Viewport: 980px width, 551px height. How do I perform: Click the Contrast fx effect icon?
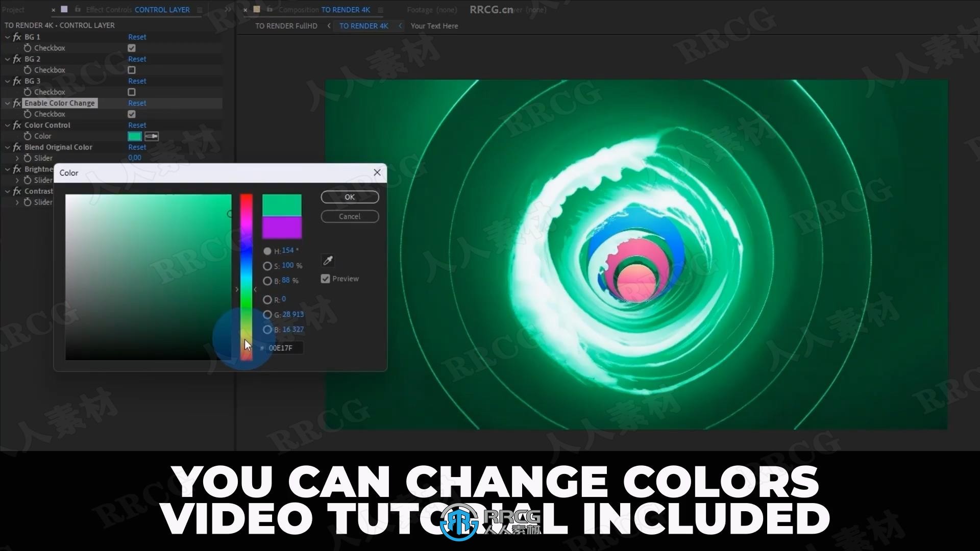pos(17,190)
